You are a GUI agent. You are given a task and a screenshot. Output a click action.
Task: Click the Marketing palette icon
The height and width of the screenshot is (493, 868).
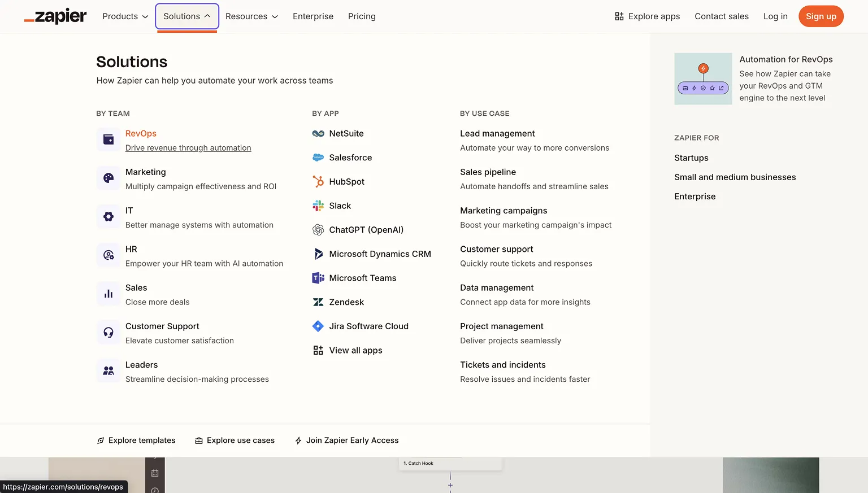[x=108, y=178]
